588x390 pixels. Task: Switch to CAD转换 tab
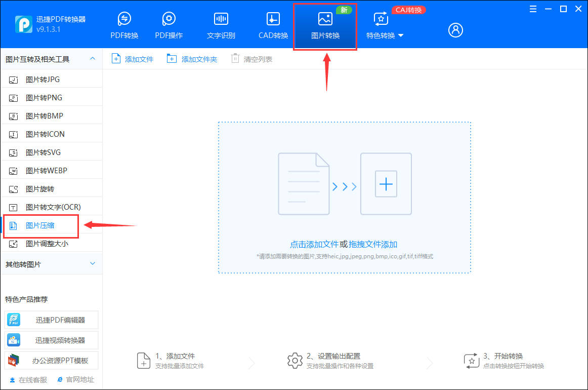[x=273, y=25]
